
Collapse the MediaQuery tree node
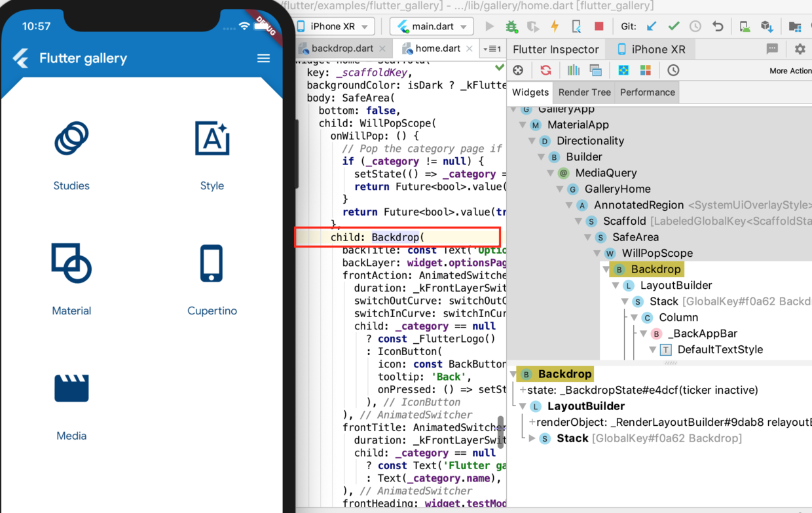click(551, 173)
